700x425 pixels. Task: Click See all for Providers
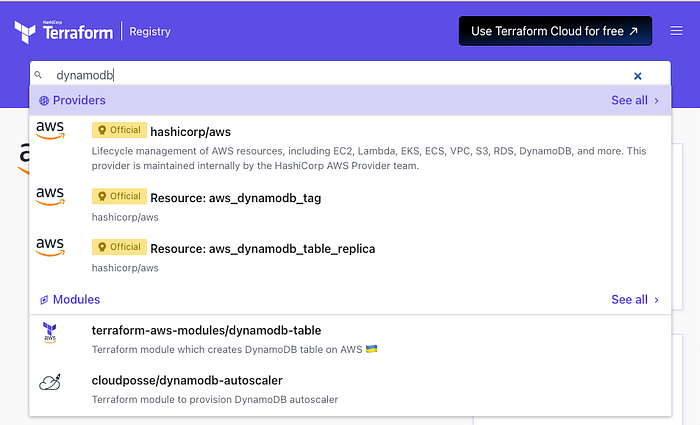[x=629, y=100]
